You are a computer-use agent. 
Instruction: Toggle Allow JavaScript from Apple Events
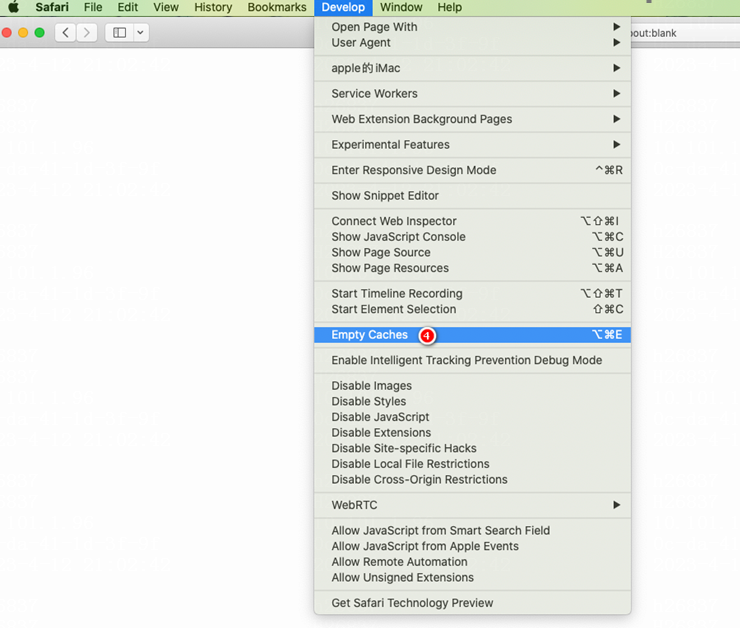472,546
